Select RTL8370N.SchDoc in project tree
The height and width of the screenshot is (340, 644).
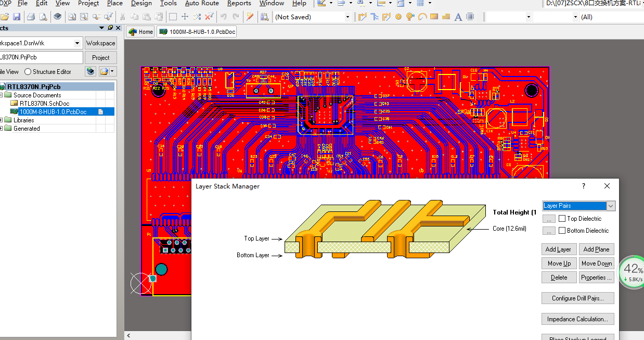(44, 104)
